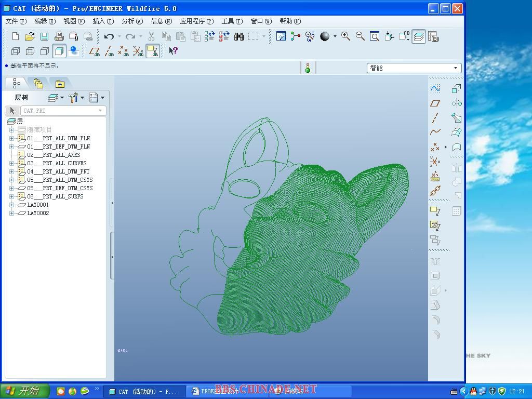Toggle coordinate systems display

click(138, 51)
